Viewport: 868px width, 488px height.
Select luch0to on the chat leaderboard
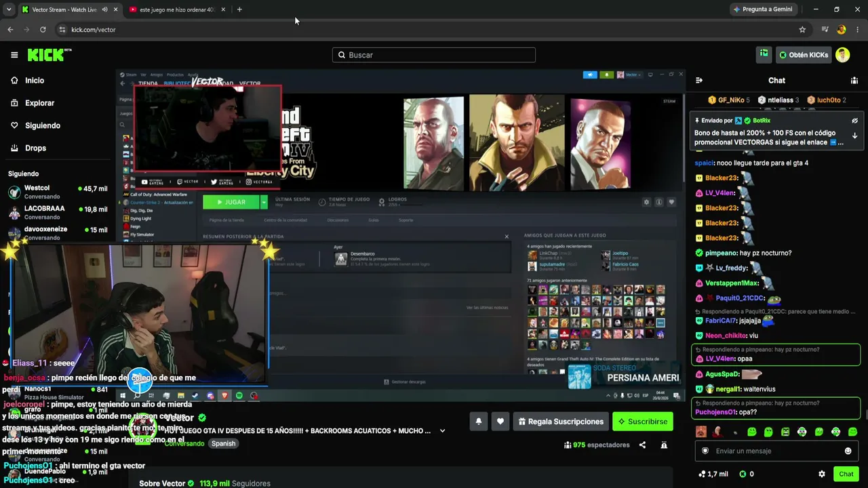826,100
